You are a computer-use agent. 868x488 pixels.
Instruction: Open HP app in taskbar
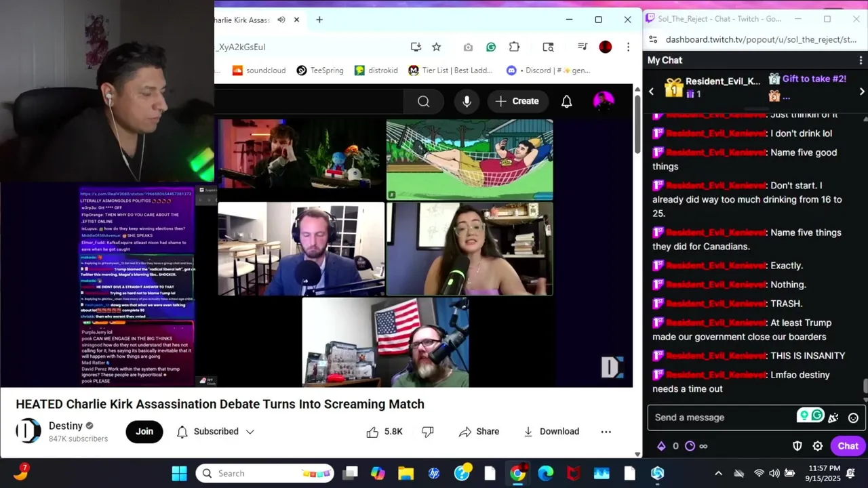point(434,473)
